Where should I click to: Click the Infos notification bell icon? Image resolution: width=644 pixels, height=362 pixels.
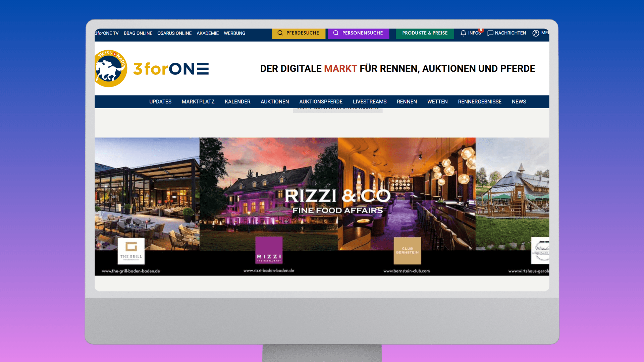[463, 33]
